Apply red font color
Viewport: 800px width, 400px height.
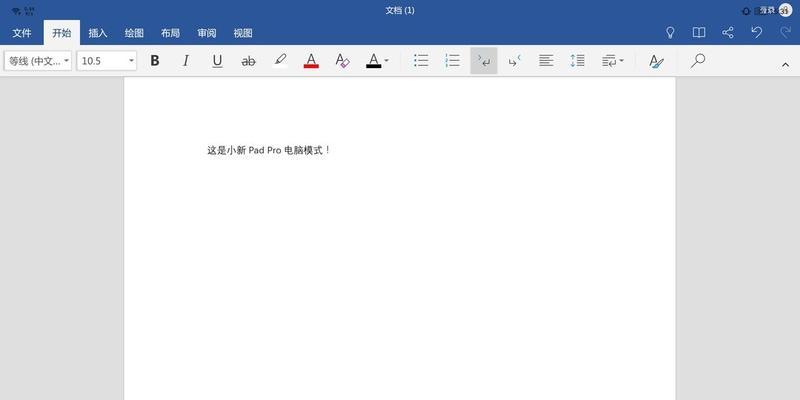pos(311,61)
